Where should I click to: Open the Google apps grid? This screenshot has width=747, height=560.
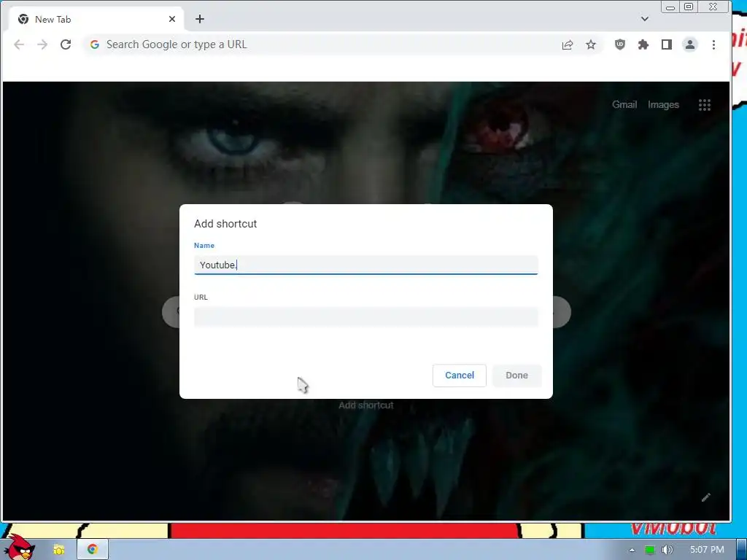tap(704, 105)
